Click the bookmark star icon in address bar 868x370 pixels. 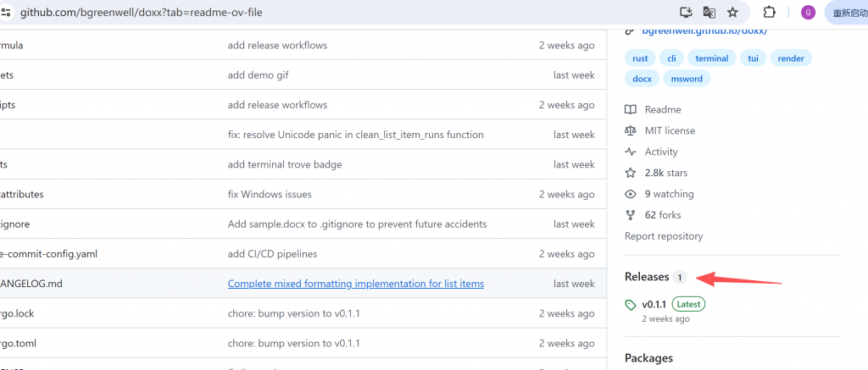732,13
